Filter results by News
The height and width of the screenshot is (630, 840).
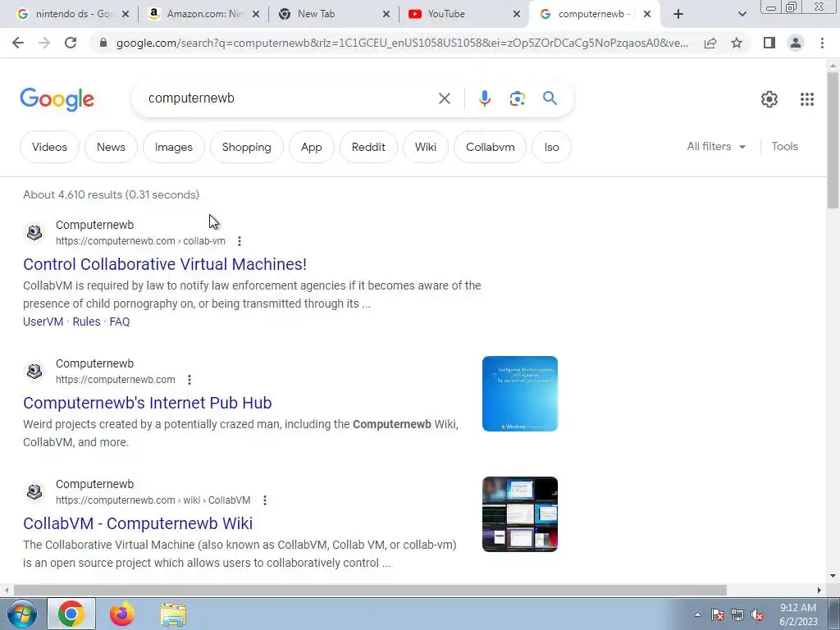(x=111, y=147)
